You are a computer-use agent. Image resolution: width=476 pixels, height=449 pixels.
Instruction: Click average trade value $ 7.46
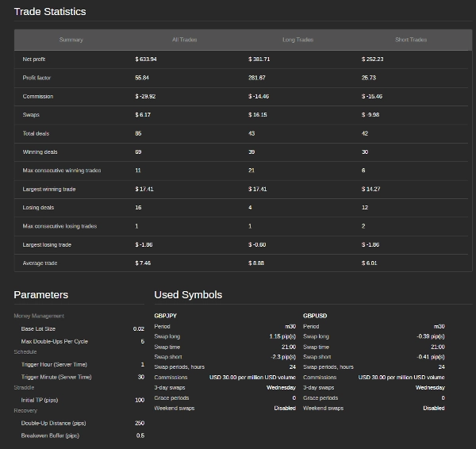point(143,263)
